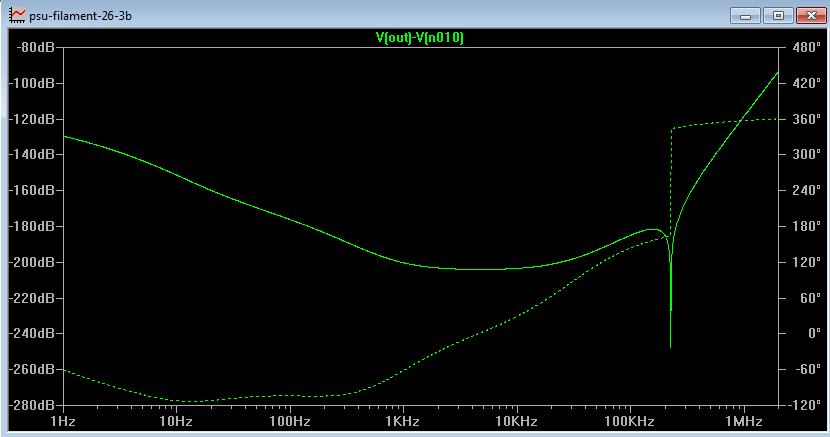The image size is (830, 437).
Task: Click the -140dB magnitude axis label
Action: 32,154
